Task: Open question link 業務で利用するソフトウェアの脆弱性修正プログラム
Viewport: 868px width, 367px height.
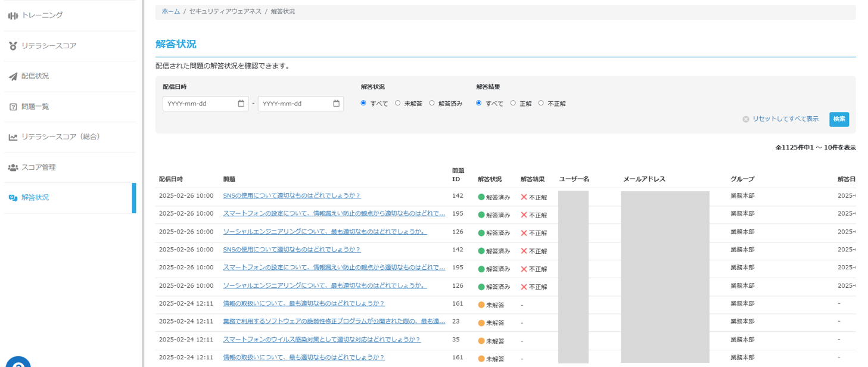Action: pos(334,322)
